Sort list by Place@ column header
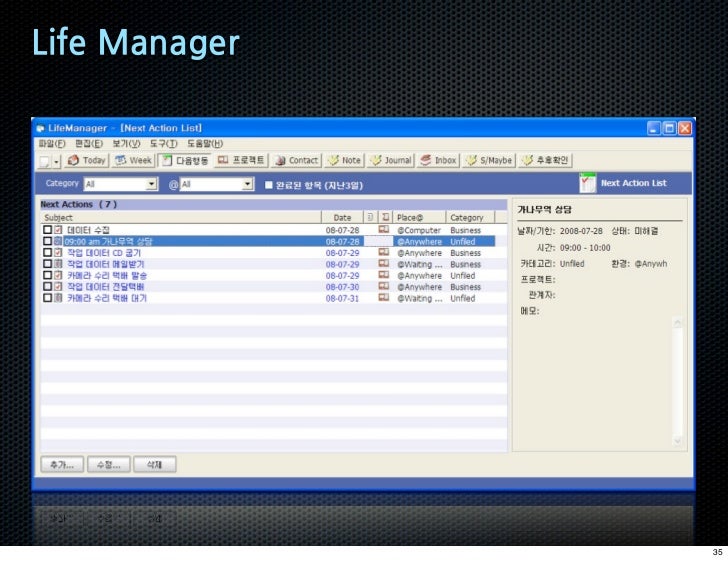Screen dimensions: 728x561 pyautogui.click(x=419, y=217)
